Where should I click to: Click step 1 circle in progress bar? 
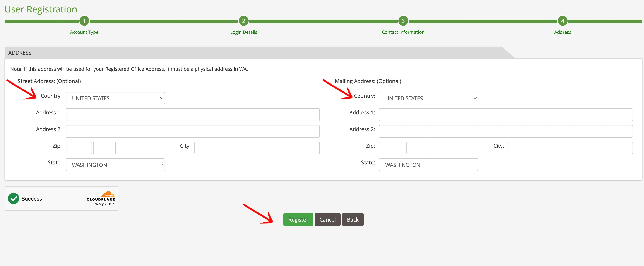84,21
